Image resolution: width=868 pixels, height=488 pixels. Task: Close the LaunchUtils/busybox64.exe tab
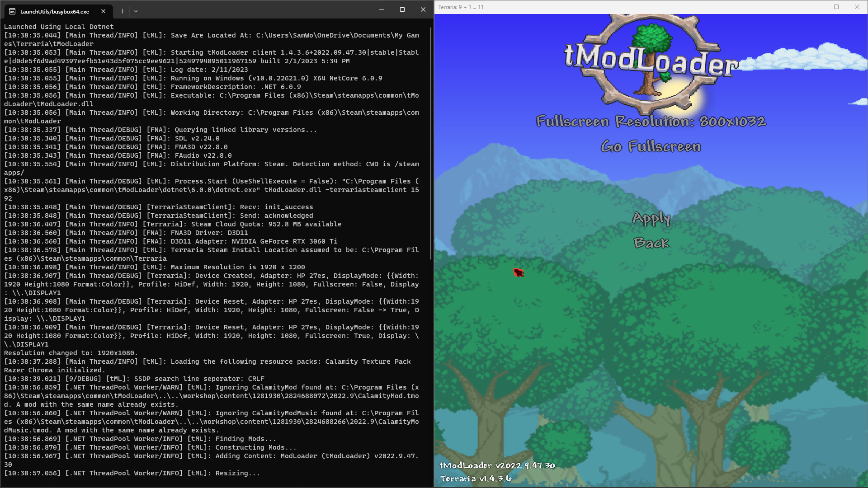tap(104, 11)
